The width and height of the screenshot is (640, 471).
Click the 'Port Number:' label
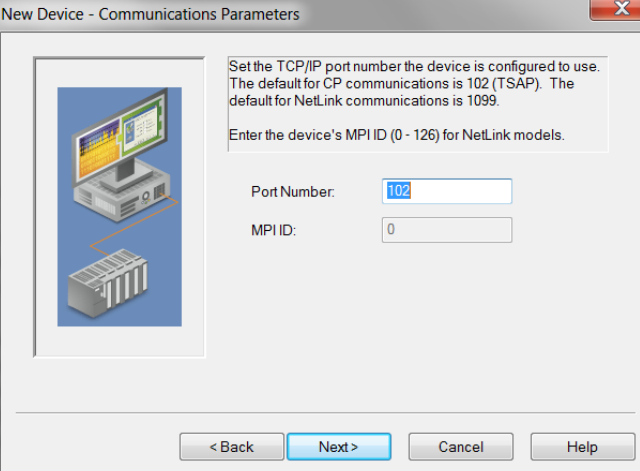(293, 191)
